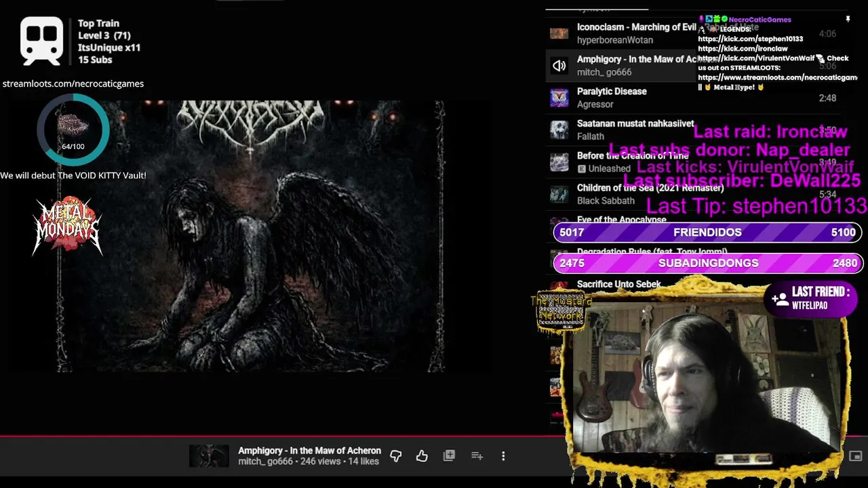
Task: Click the streamloots.com/necrocaticgames text on the left
Action: (73, 83)
